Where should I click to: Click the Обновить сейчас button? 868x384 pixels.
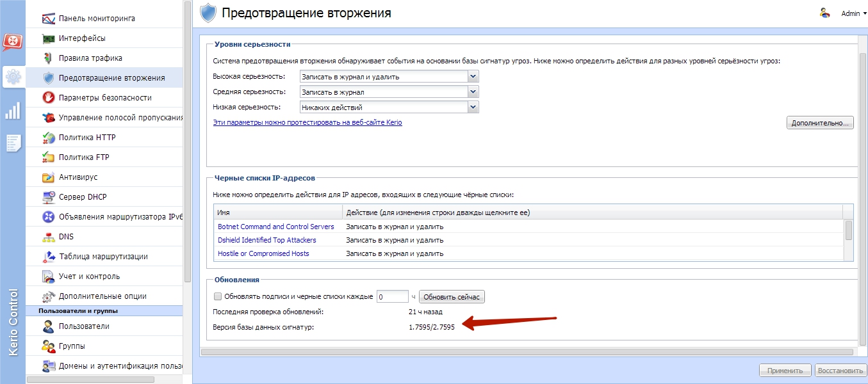click(452, 297)
